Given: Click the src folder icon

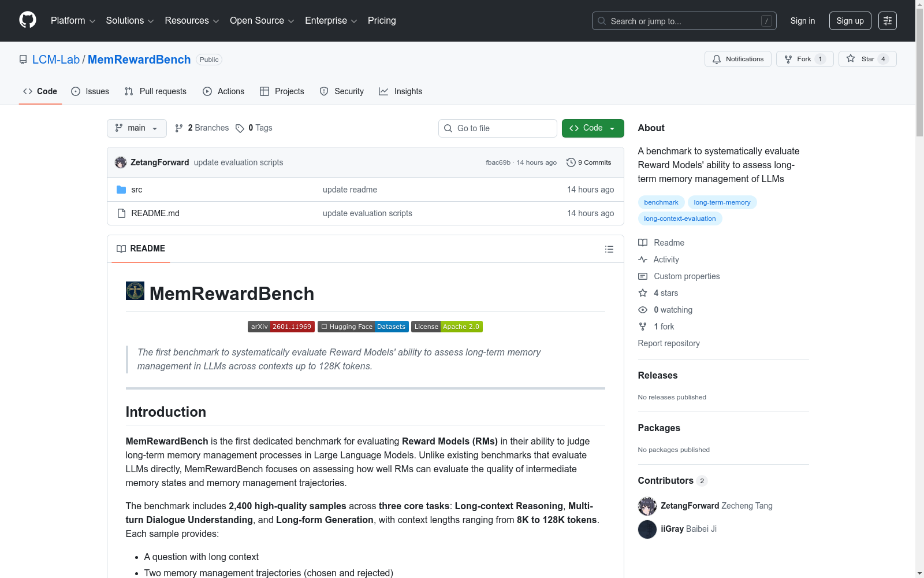Looking at the screenshot, I should coord(121,190).
